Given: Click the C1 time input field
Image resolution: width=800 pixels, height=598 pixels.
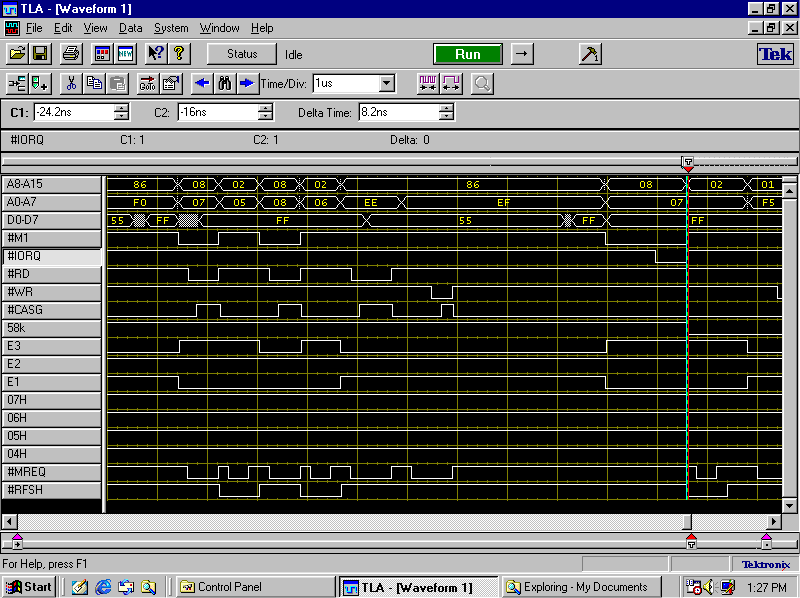Looking at the screenshot, I should 74,112.
